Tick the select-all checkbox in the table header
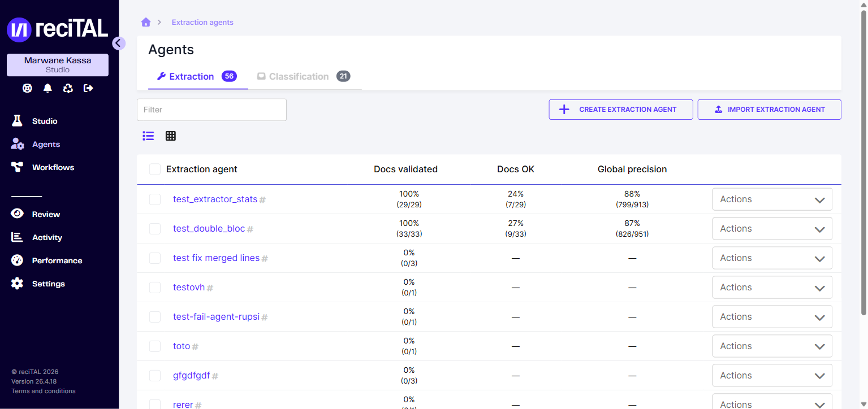The height and width of the screenshot is (409, 868). [x=155, y=169]
